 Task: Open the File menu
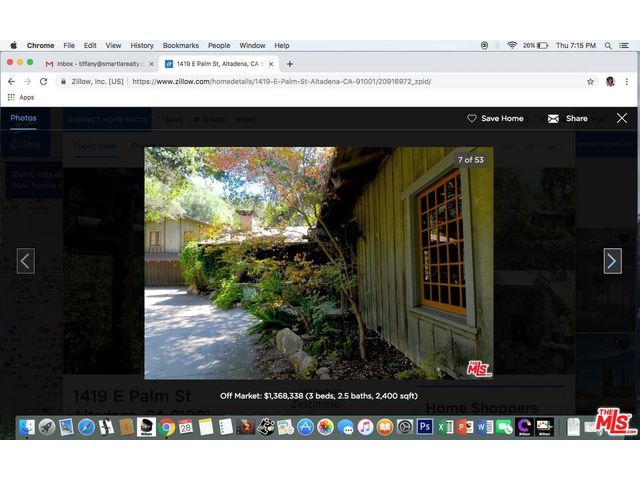tap(69, 45)
